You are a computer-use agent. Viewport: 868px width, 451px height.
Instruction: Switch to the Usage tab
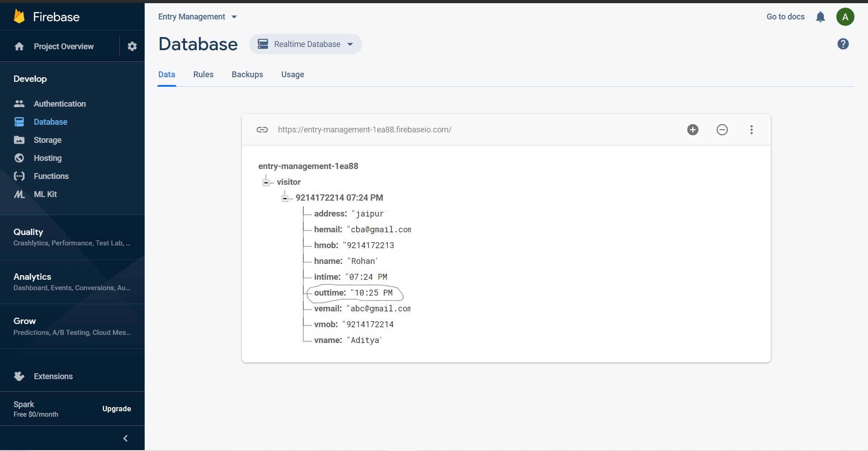[292, 75]
